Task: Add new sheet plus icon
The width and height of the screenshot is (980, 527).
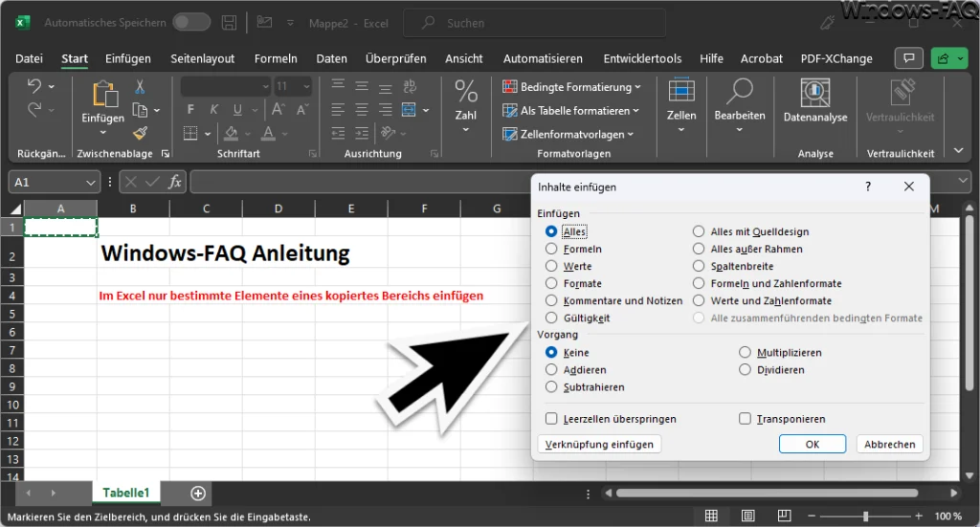Action: tap(198, 494)
